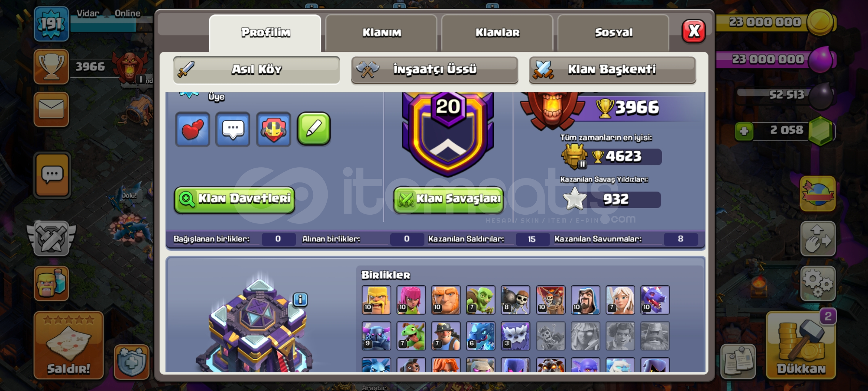Open the Dükkan shop button
The image size is (868, 391).
(x=801, y=345)
